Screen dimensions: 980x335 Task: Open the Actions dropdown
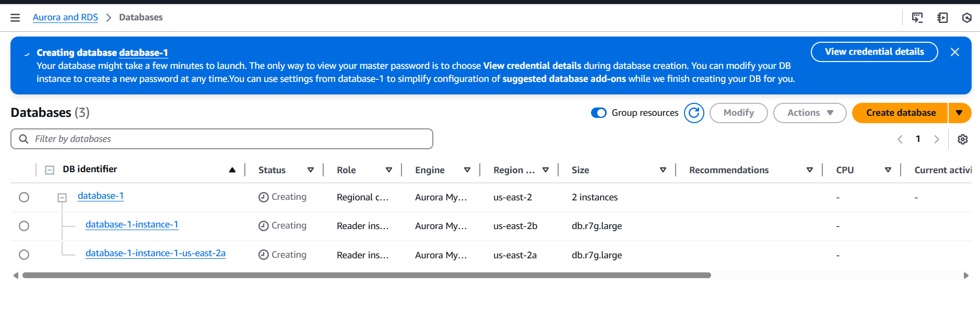(x=810, y=113)
